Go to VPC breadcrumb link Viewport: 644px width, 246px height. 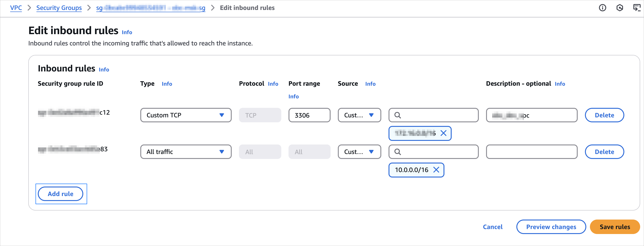[x=16, y=8]
